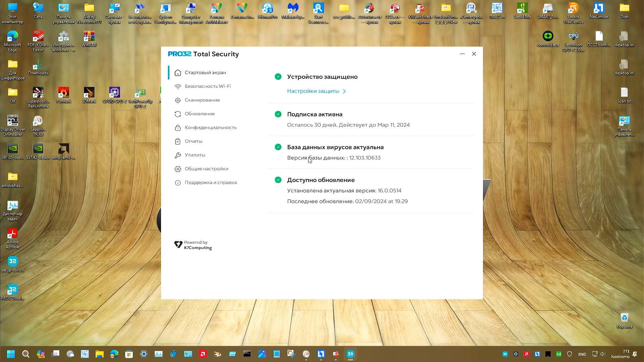Click the refresh arrows icon beside Обновление
This screenshot has height=362, width=644.
[178, 114]
